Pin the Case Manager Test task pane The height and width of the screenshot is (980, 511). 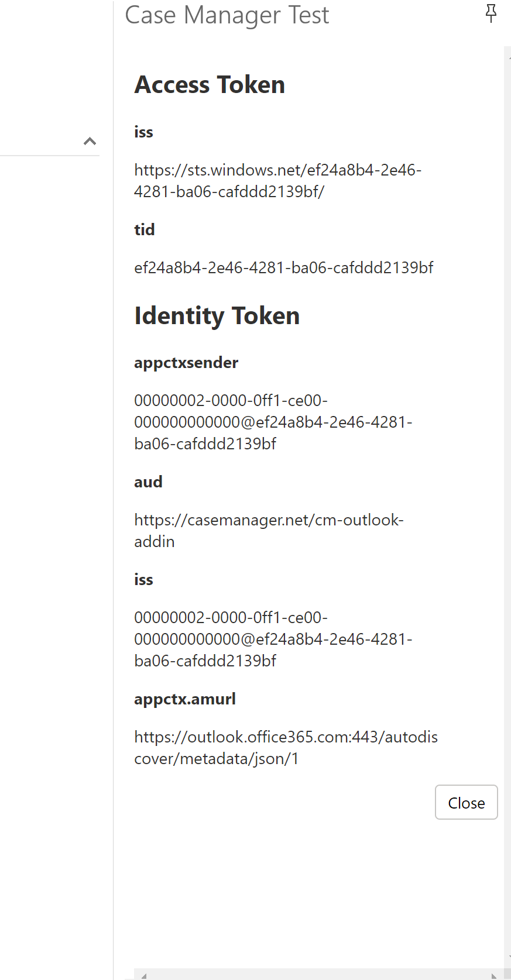coord(491,13)
